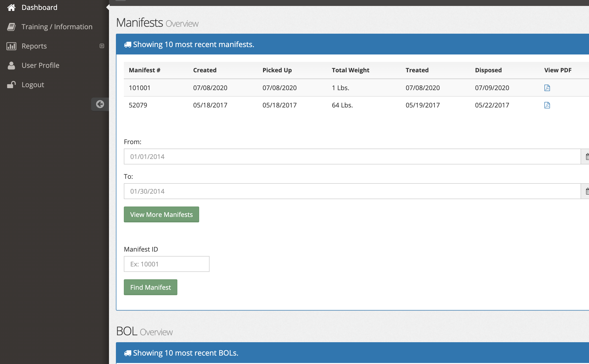Click the Manifests Overview heading
The width and height of the screenshot is (589, 364).
[157, 23]
